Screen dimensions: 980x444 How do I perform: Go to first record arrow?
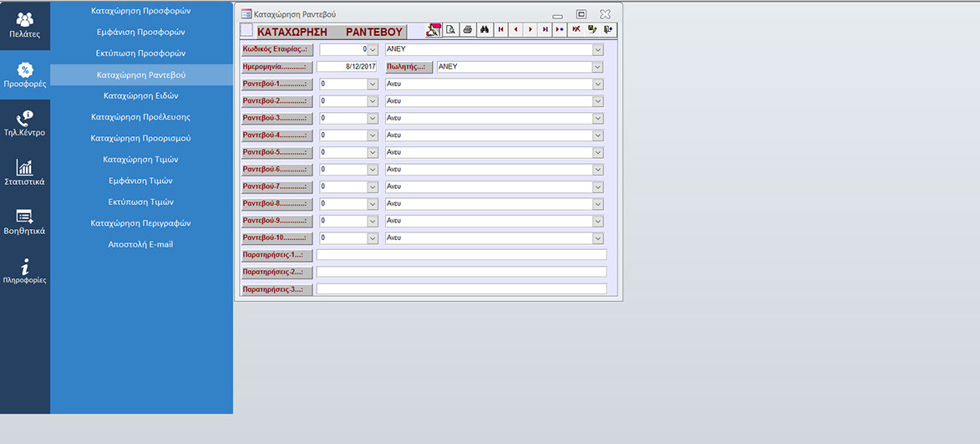point(500,29)
